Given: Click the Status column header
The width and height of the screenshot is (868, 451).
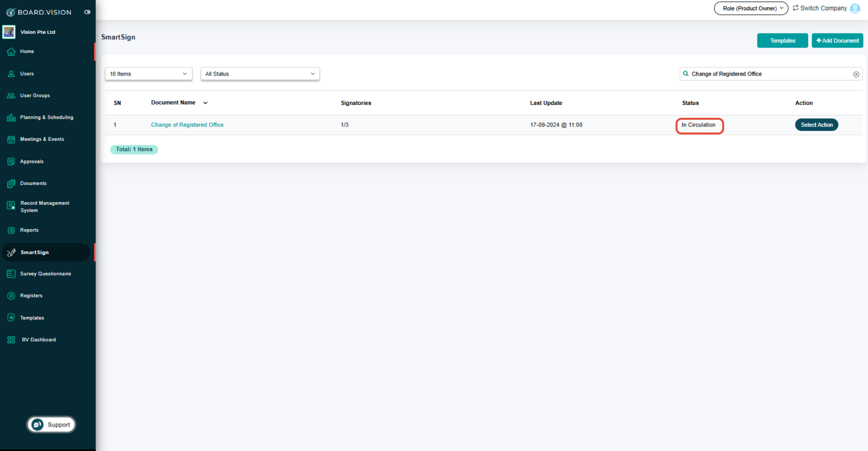Looking at the screenshot, I should [690, 103].
